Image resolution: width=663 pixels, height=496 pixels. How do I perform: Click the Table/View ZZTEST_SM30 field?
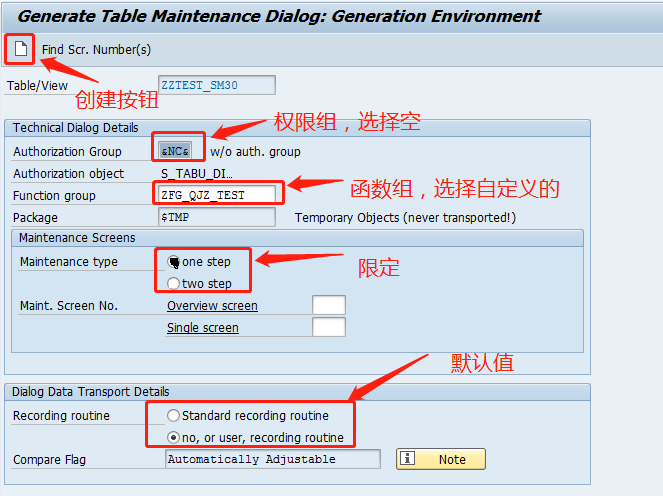coord(217,85)
